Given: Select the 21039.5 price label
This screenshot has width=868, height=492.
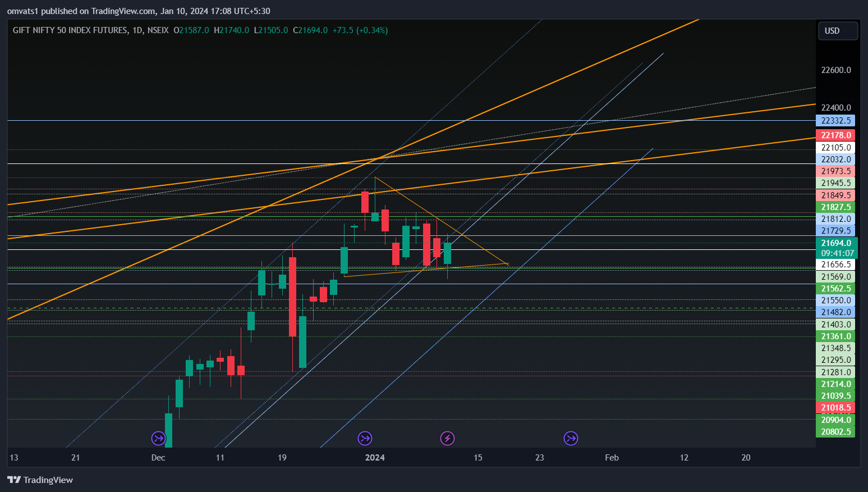Looking at the screenshot, I should (x=835, y=396).
